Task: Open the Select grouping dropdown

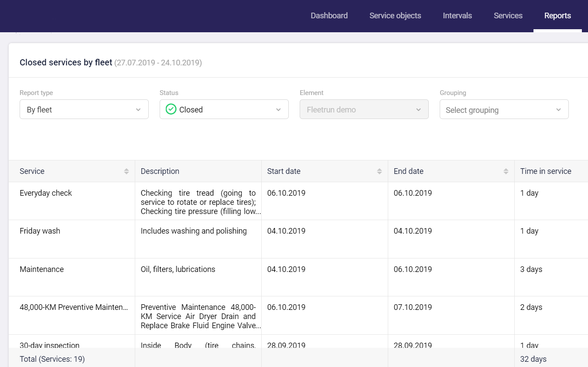Action: pyautogui.click(x=504, y=109)
